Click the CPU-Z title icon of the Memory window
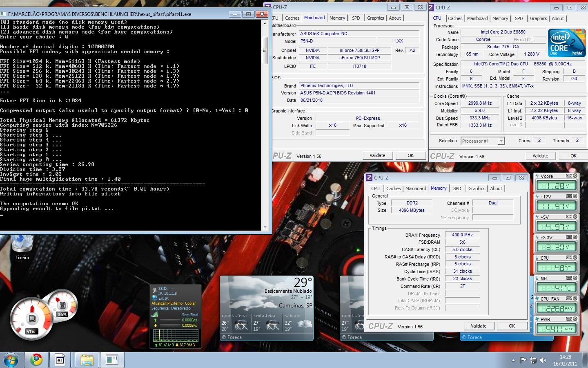Image resolution: width=588 pixels, height=368 pixels. [x=369, y=177]
